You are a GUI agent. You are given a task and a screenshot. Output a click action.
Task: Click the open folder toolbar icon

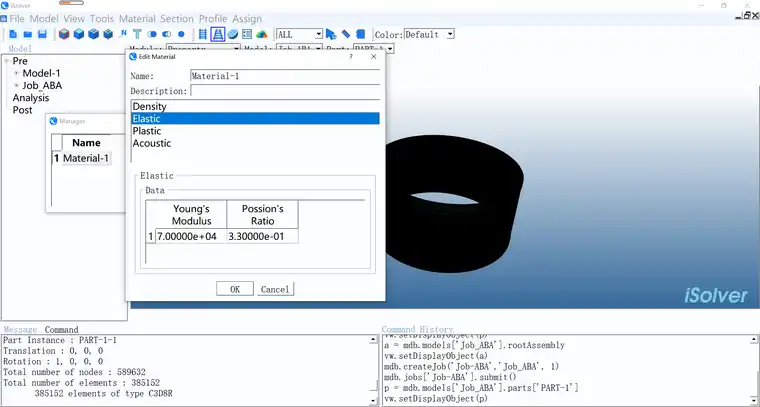point(28,34)
